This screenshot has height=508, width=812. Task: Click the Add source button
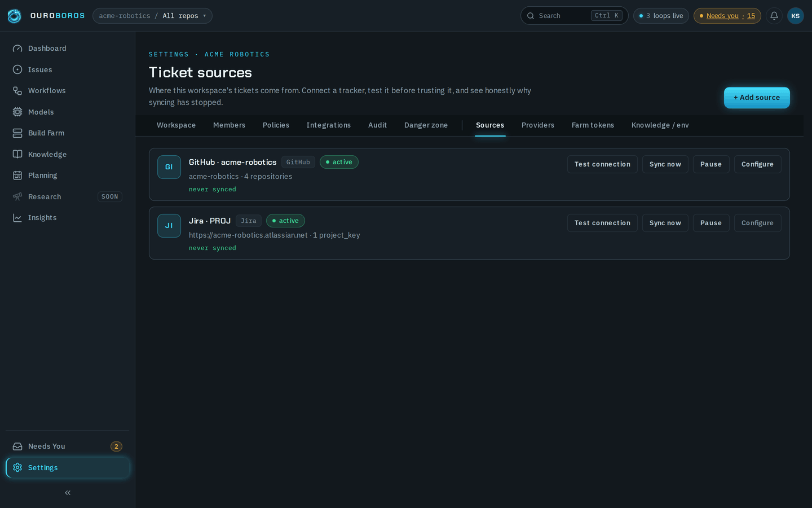pyautogui.click(x=757, y=98)
